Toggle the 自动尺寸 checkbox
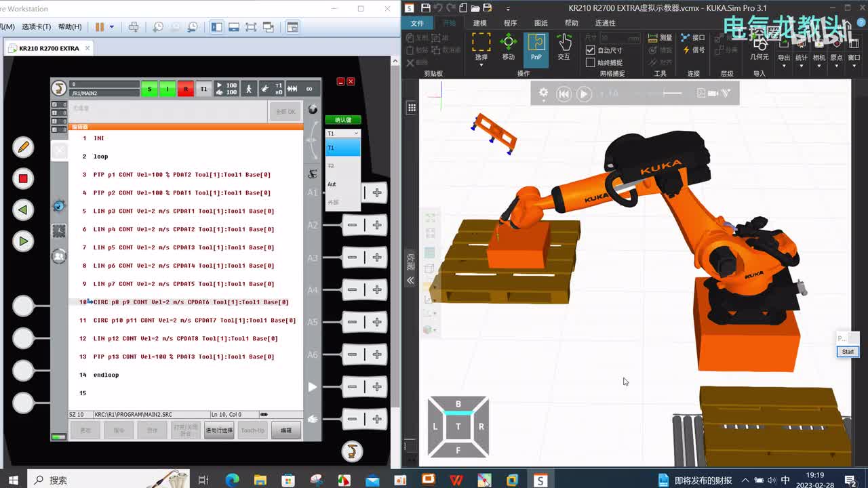 (590, 50)
